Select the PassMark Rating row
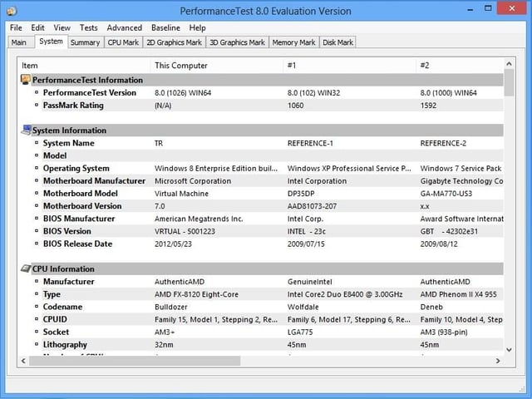Image resolution: width=532 pixels, height=399 pixels. pos(261,106)
